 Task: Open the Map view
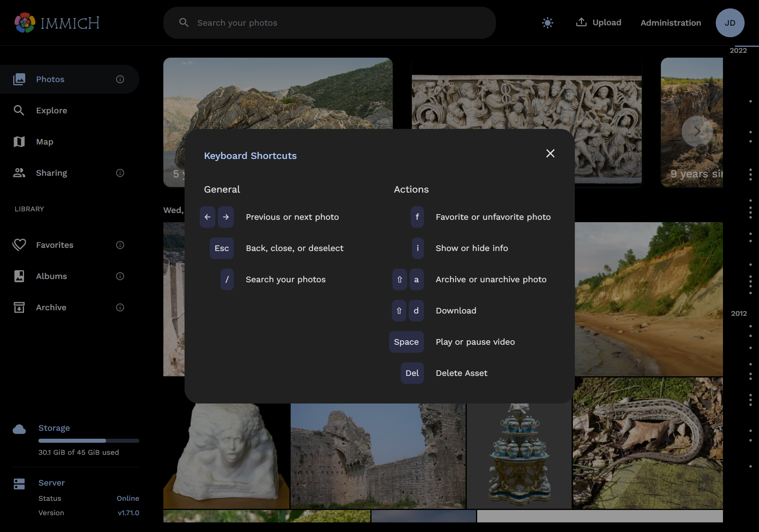[44, 142]
